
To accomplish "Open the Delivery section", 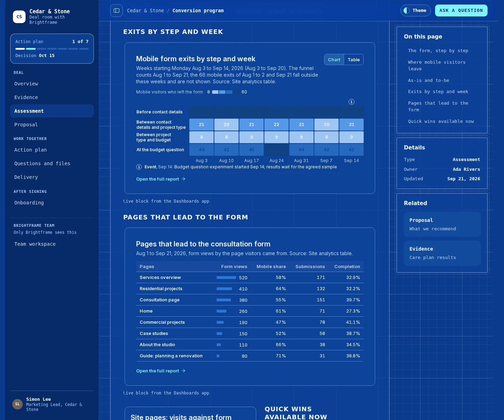I will tap(52, 177).
